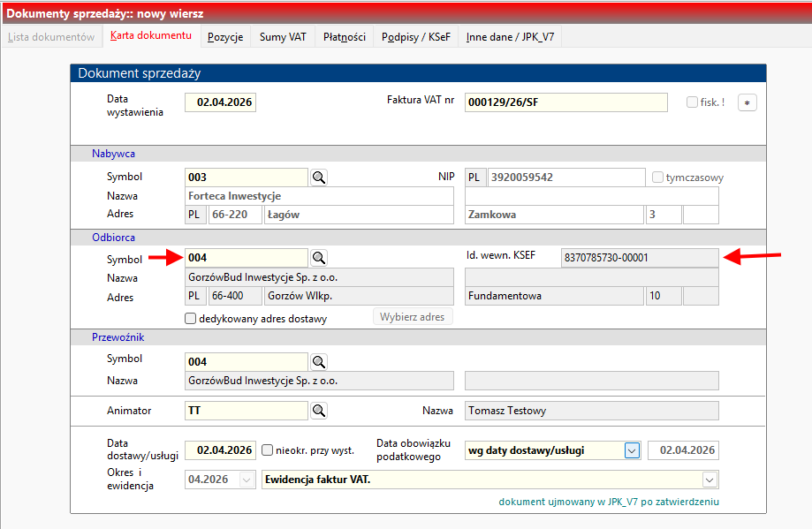This screenshot has width=812, height=529.
Task: Return to Lista dokumentów tab
Action: (x=51, y=37)
